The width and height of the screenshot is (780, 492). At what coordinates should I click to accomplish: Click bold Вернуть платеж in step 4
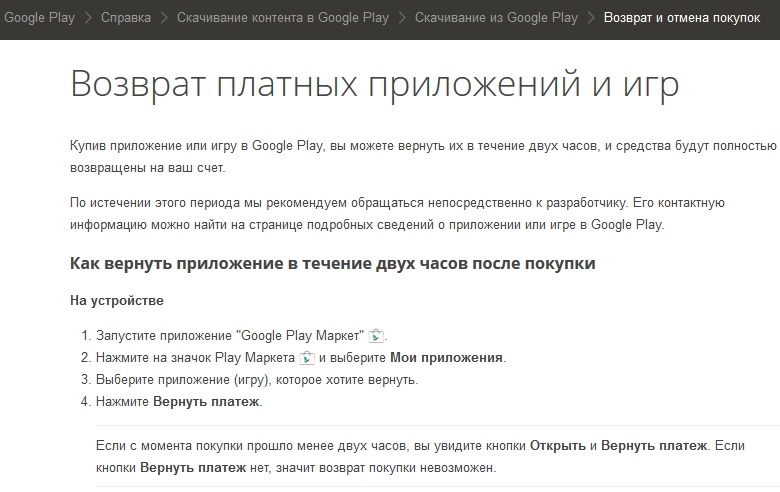(x=206, y=401)
